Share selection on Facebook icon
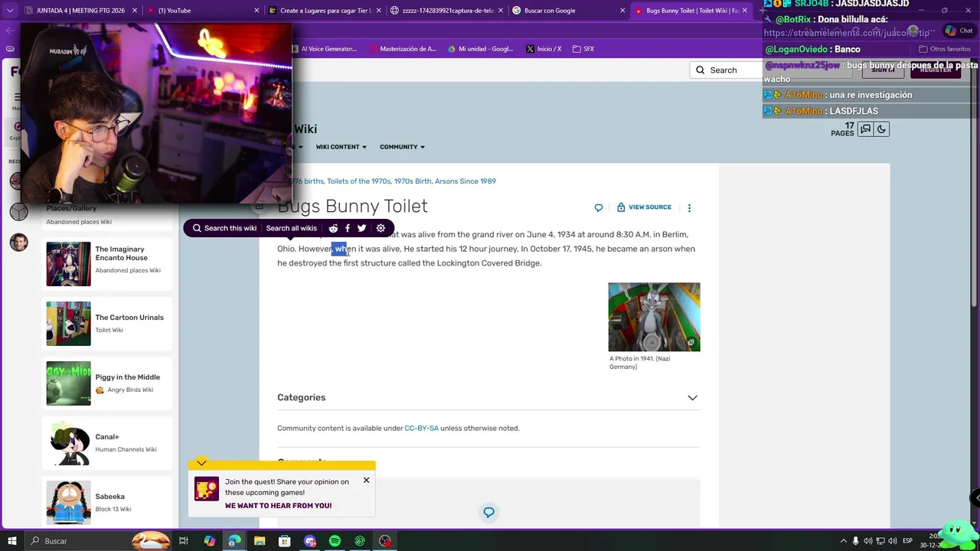The height and width of the screenshot is (551, 980). [348, 228]
